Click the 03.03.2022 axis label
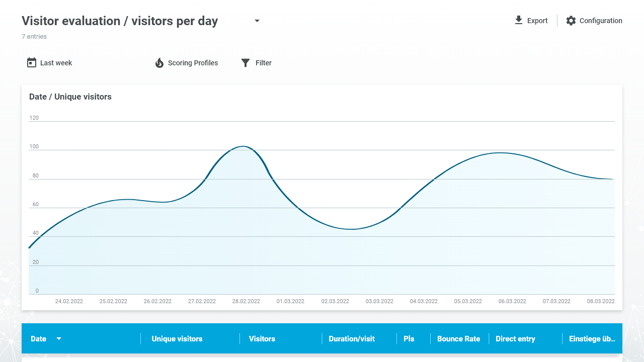Viewport: 644px width, 362px height. coord(379,301)
